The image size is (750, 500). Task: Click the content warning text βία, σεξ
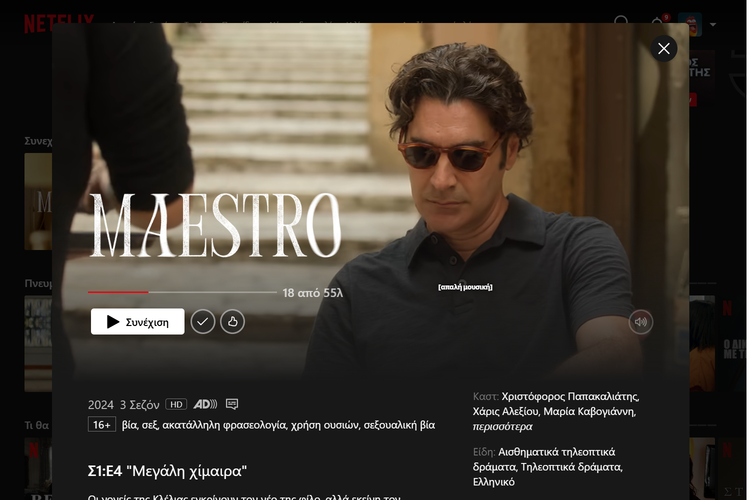click(278, 425)
